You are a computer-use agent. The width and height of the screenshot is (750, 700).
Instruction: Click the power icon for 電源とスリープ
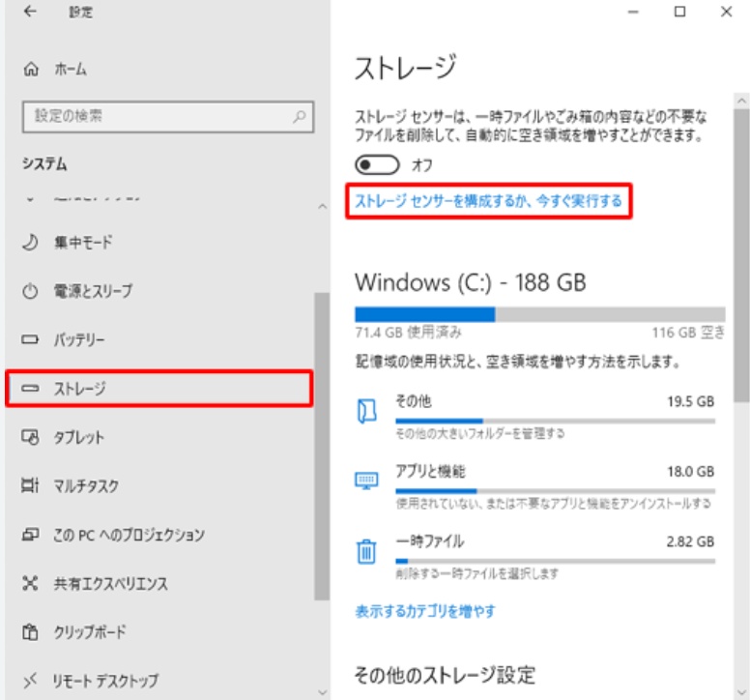point(30,291)
